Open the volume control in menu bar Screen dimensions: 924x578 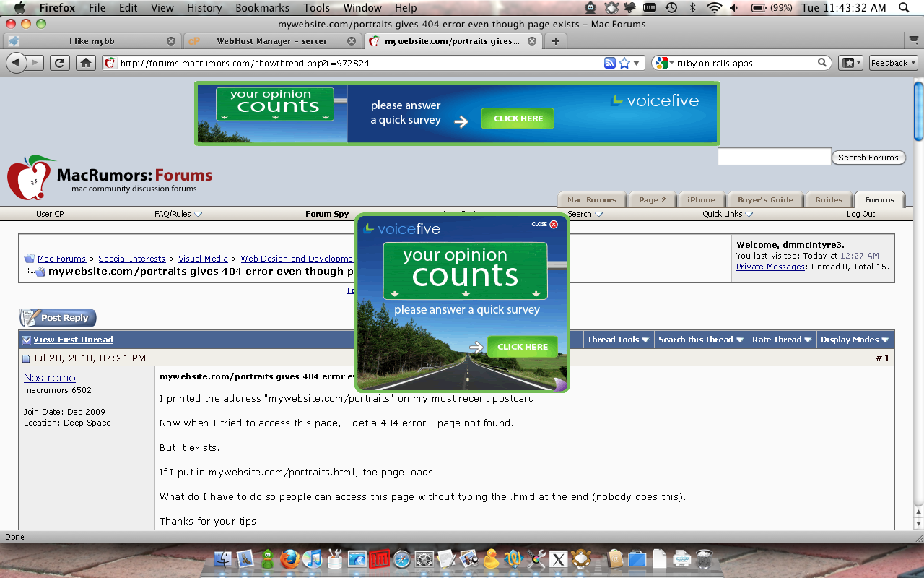(734, 8)
